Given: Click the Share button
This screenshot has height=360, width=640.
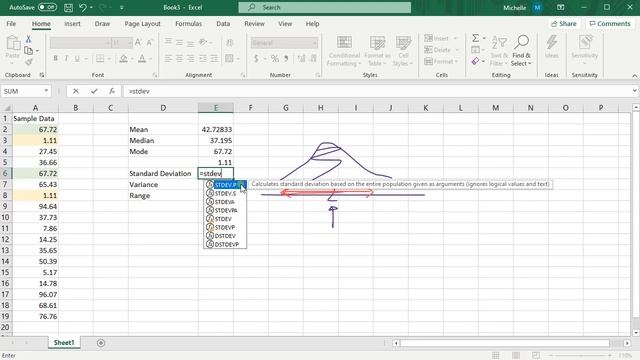Looking at the screenshot, I should (x=564, y=24).
